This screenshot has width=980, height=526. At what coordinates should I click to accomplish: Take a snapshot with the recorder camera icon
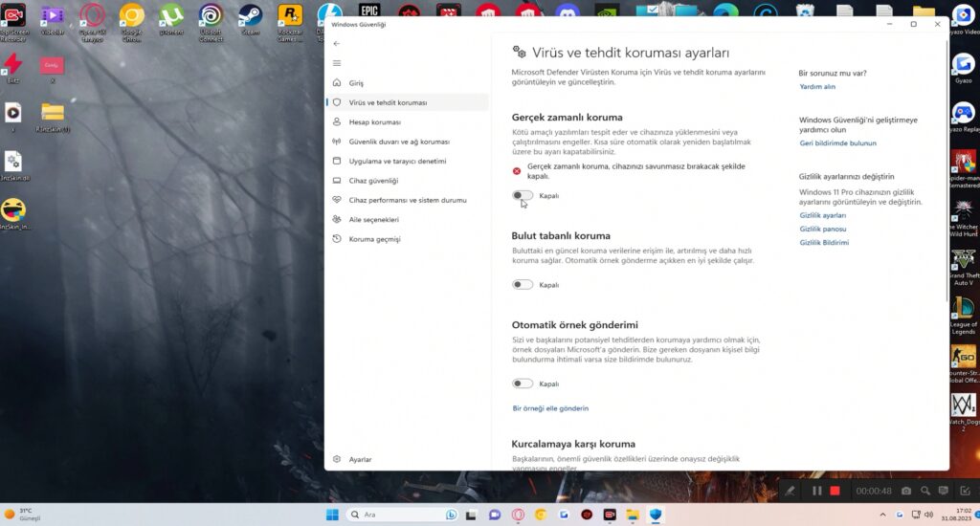(906, 491)
